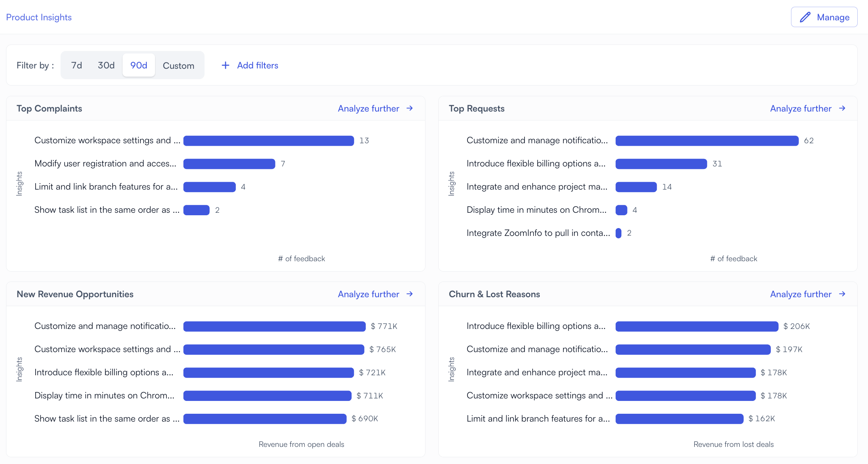868x464 pixels.
Task: Click Analyze further in New Revenue Opportunities
Action: [368, 294]
